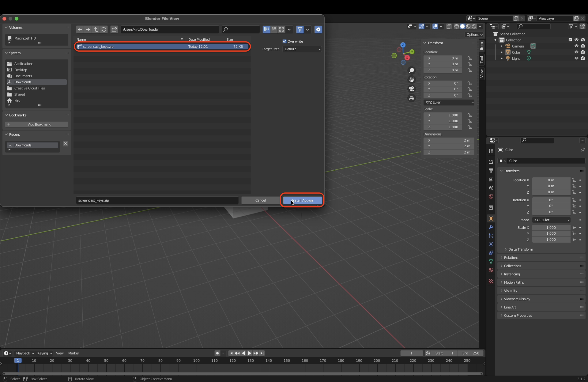Open timeline View menu
This screenshot has height=382, width=588.
60,353
